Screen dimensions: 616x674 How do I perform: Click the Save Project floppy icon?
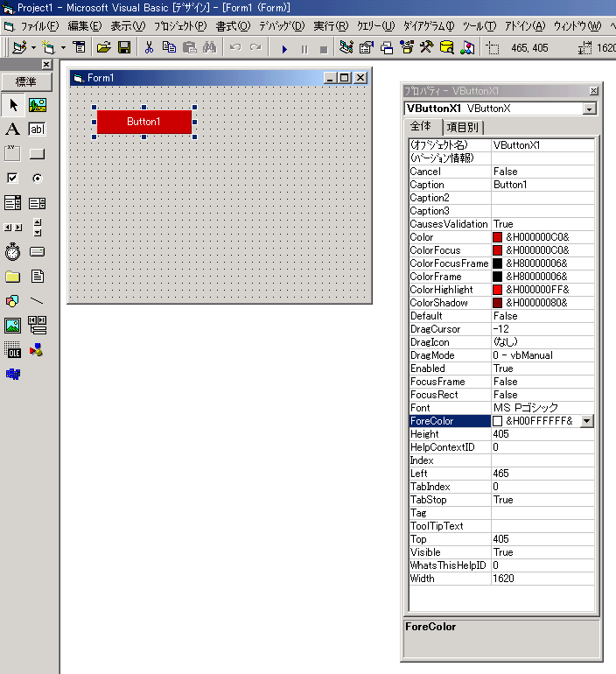pos(124,47)
